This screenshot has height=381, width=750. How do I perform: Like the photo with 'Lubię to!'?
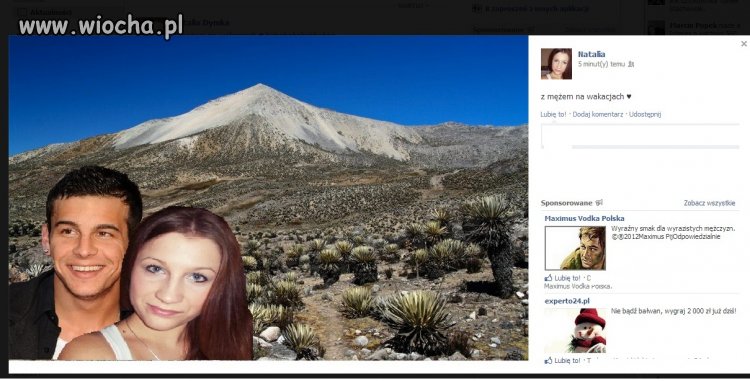pyautogui.click(x=553, y=114)
